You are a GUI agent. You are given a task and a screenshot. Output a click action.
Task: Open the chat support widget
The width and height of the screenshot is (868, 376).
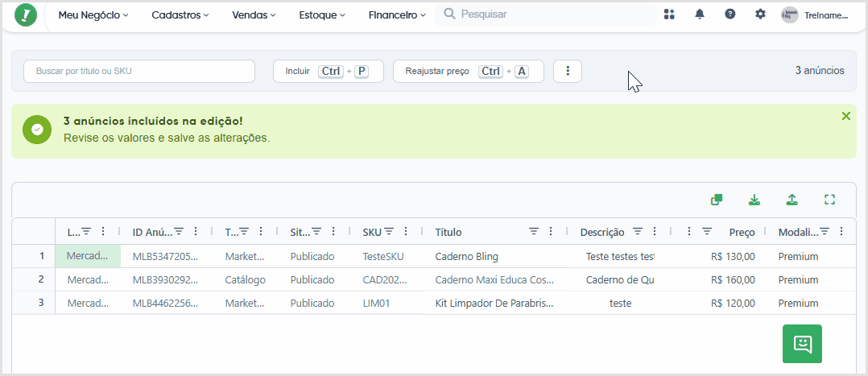click(x=802, y=344)
